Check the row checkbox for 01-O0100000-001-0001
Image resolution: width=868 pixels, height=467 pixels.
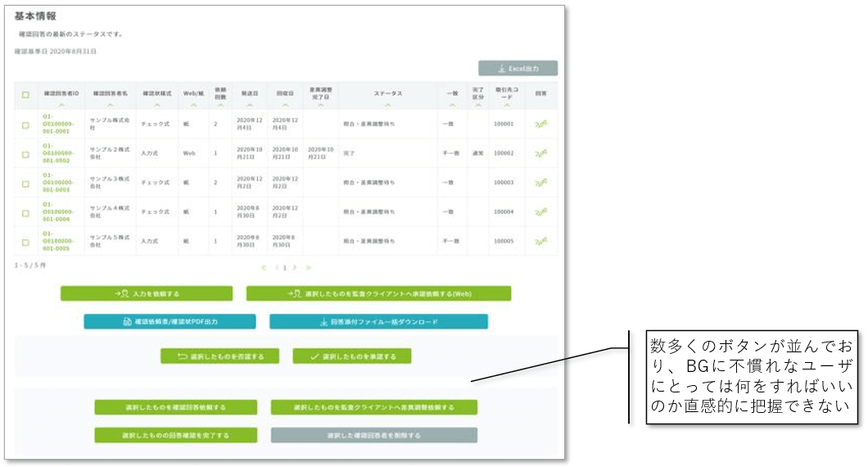tap(25, 125)
